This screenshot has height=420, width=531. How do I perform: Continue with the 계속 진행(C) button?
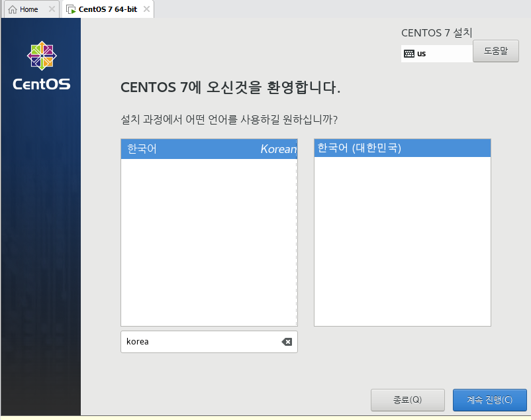[490, 400]
